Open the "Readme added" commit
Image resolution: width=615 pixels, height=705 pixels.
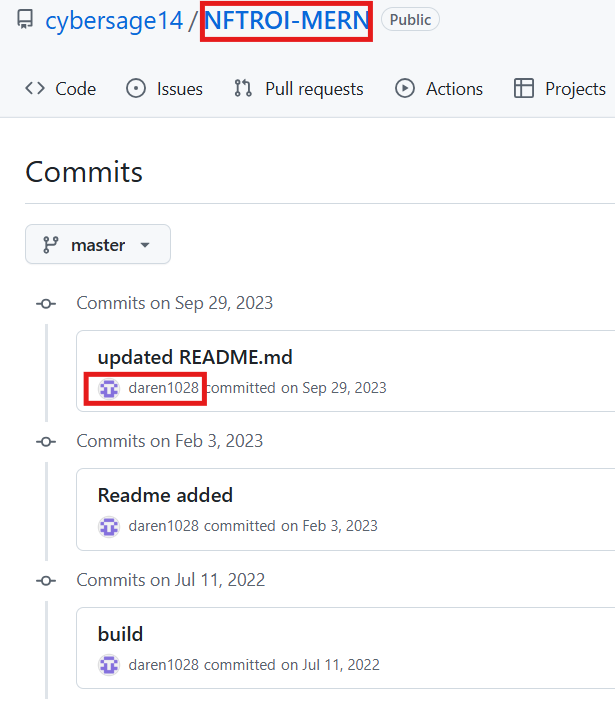(165, 495)
